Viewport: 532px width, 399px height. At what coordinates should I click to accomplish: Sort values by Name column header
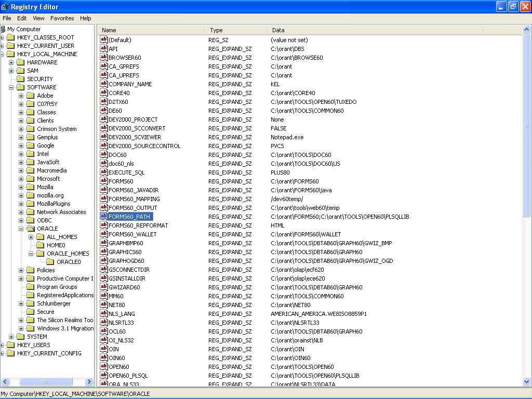pyautogui.click(x=153, y=30)
